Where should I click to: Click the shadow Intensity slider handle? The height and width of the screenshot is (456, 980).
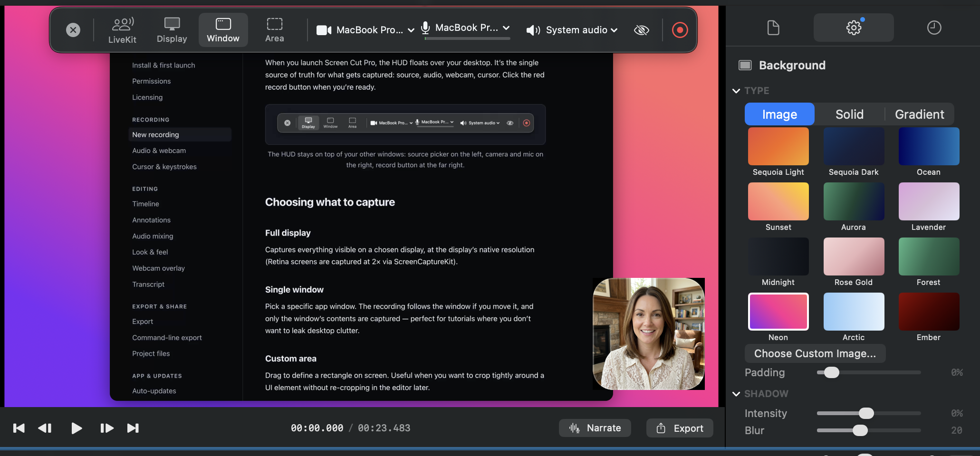coord(866,413)
